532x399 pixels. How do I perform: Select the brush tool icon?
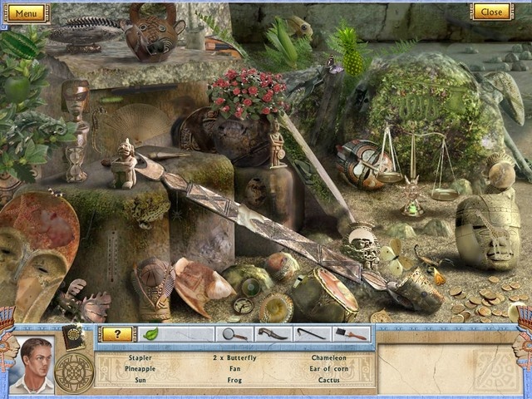351,334
